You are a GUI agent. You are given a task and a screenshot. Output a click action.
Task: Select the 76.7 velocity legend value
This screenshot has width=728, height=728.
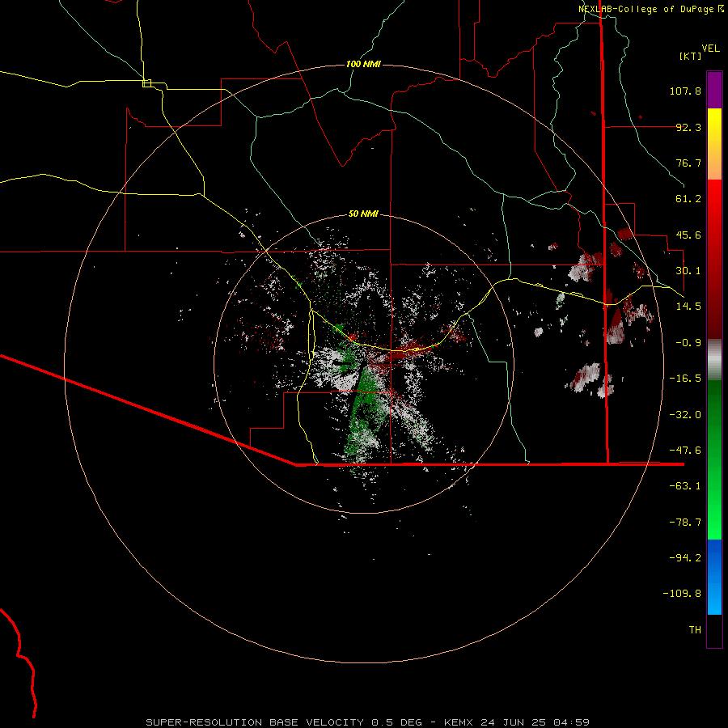coord(688,163)
